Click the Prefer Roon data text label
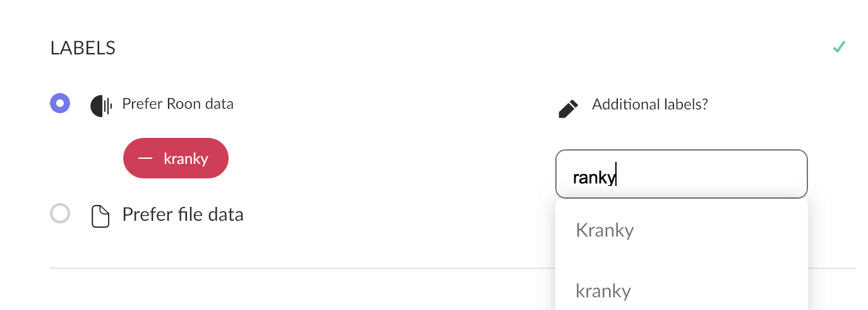Image resolution: width=868 pixels, height=310 pixels. 178,104
